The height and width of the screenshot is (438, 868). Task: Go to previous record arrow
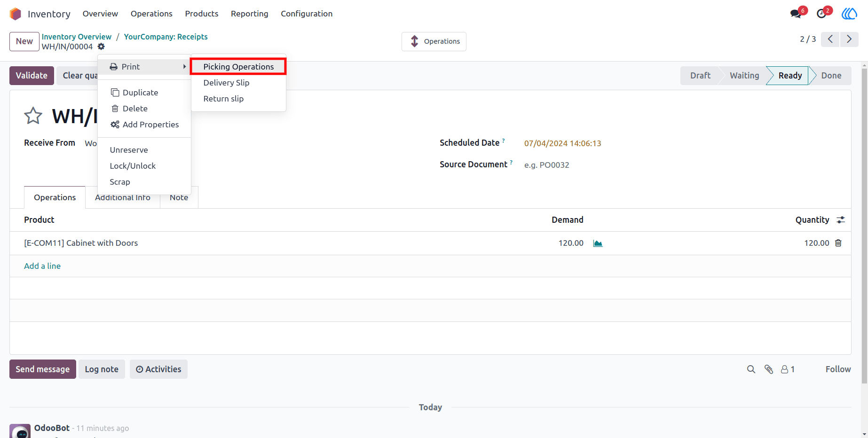point(830,39)
